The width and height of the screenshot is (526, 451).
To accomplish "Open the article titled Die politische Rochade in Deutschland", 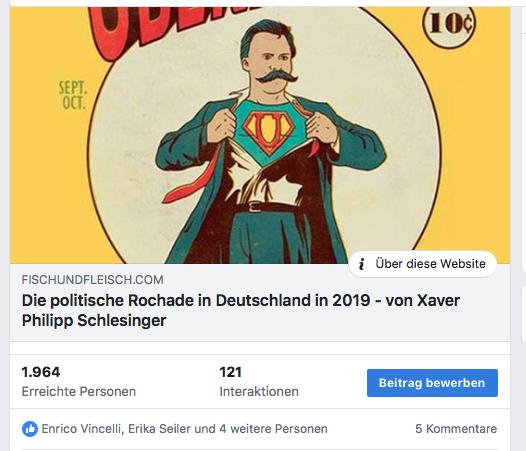I will point(241,310).
